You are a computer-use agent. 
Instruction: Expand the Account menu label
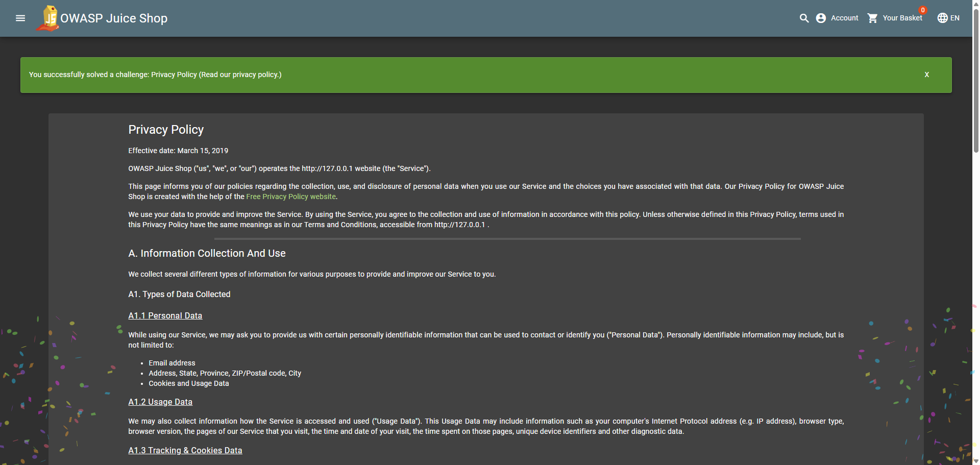coord(844,18)
